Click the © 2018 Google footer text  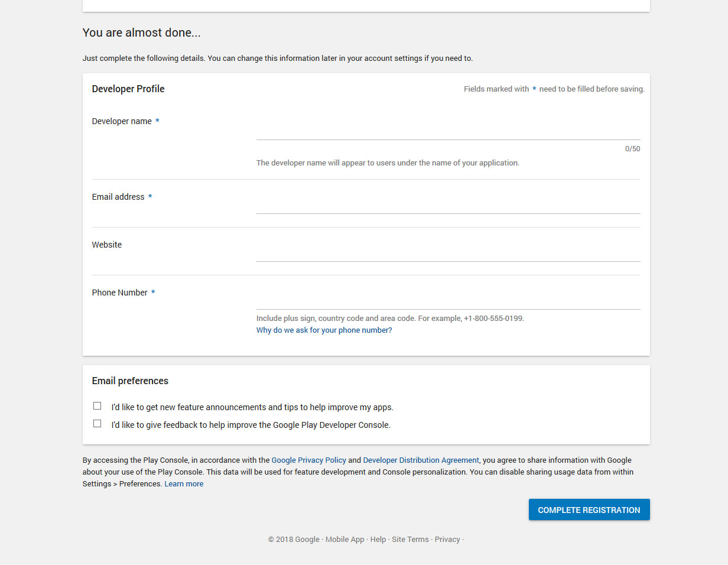click(x=293, y=540)
